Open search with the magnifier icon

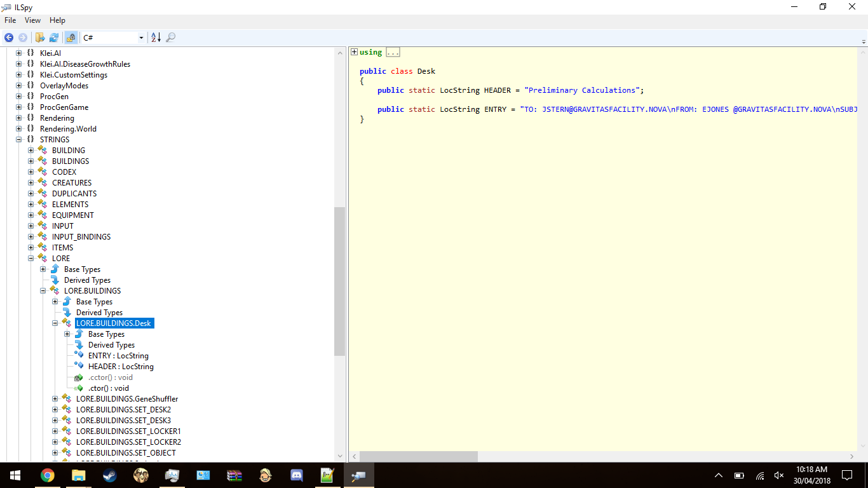(x=171, y=38)
